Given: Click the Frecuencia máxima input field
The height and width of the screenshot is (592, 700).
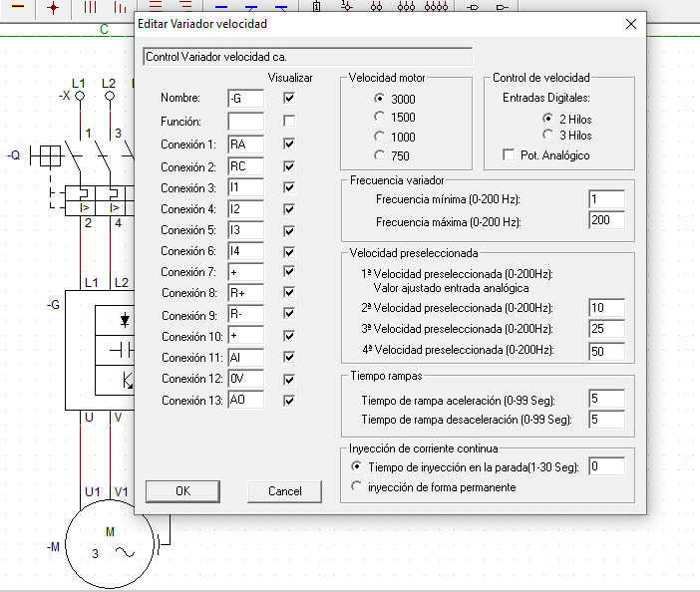Looking at the screenshot, I should (606, 220).
